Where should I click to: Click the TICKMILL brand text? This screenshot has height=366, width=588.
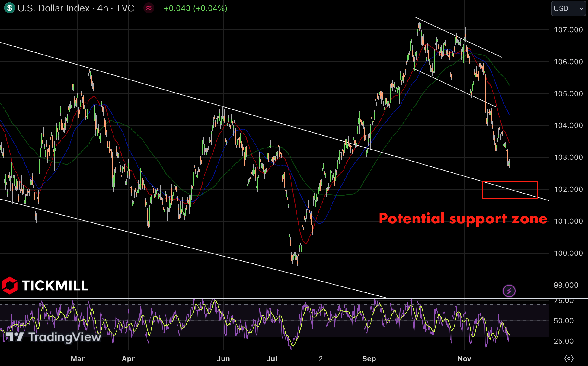tap(55, 286)
